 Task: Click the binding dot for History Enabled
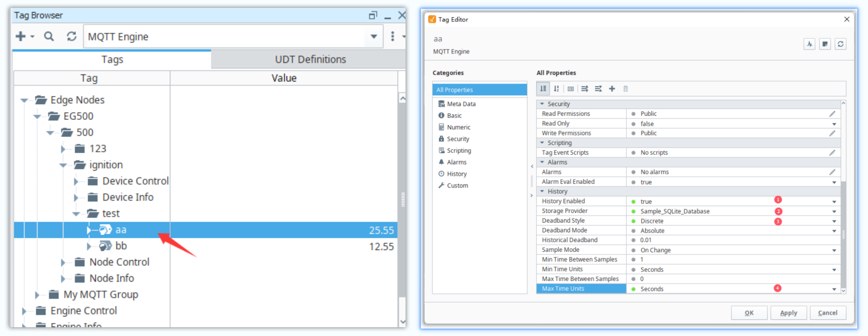point(633,202)
